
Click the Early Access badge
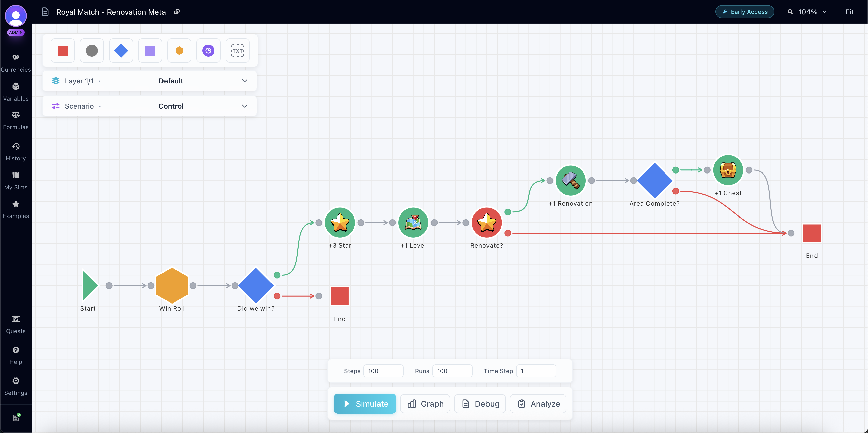tap(744, 12)
